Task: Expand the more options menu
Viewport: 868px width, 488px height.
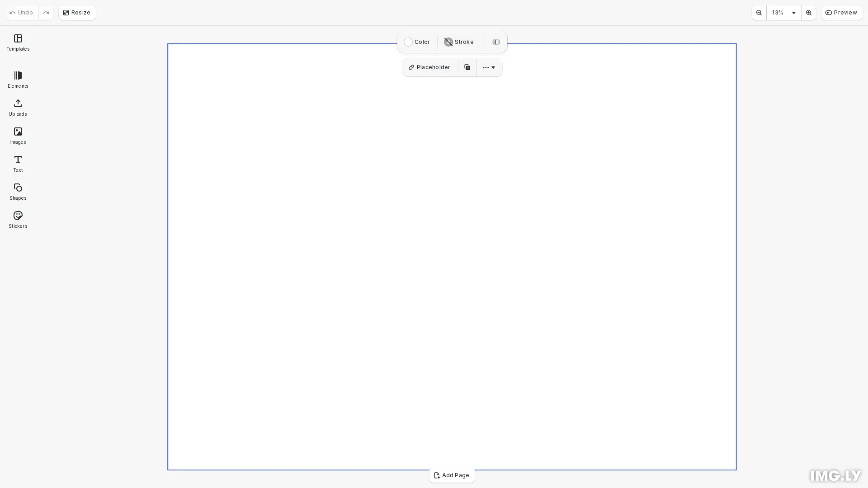Action: click(x=489, y=67)
